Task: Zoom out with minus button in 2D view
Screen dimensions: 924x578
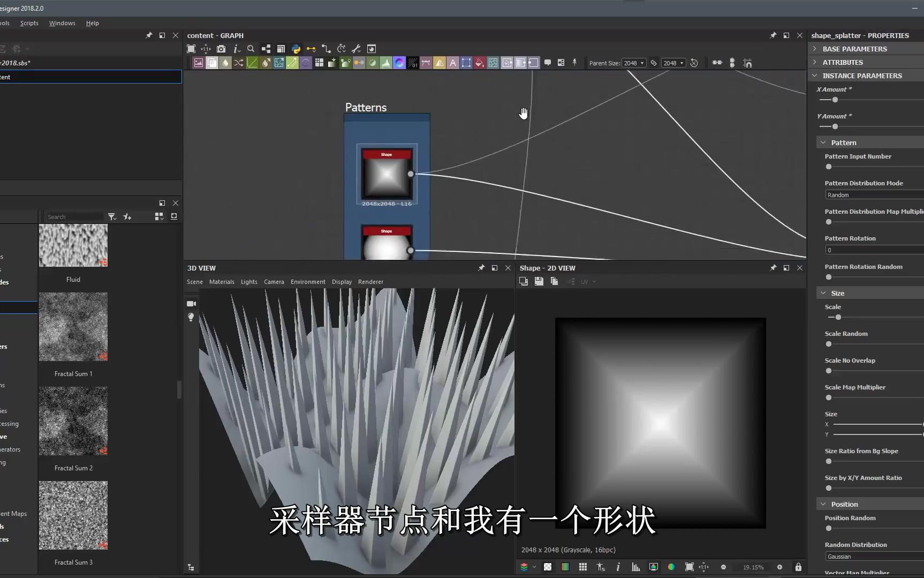Action: [723, 567]
